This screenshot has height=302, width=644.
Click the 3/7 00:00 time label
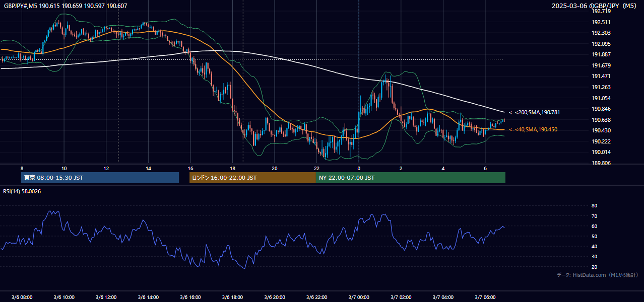pyautogui.click(x=359, y=297)
